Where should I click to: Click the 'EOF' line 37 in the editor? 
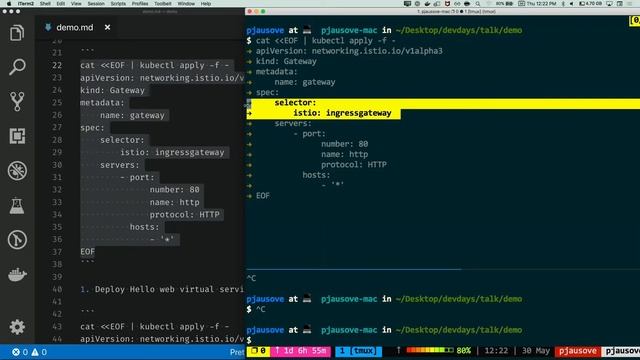87,252
